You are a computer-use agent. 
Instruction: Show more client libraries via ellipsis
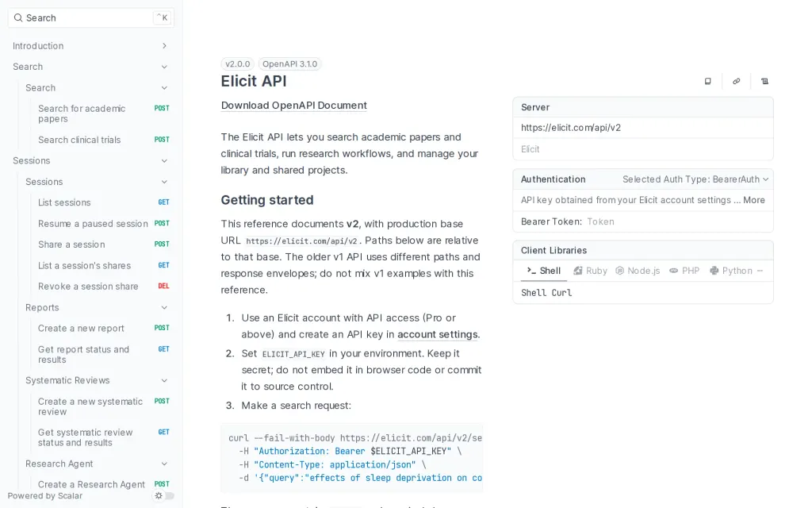click(x=760, y=271)
